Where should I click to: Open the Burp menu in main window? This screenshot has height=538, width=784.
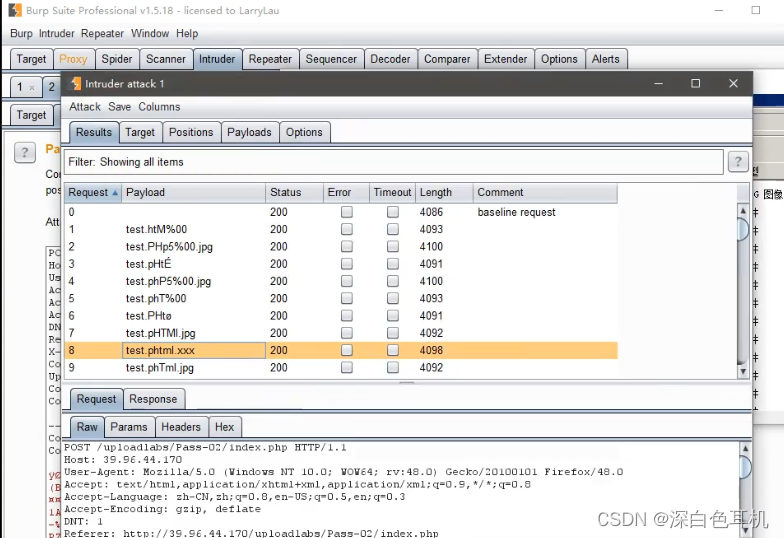click(x=21, y=34)
